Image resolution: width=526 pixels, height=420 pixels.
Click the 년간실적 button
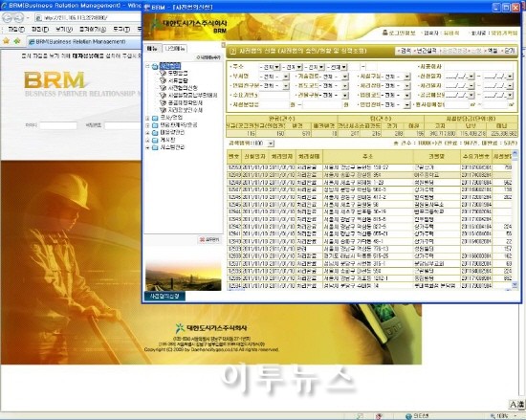coord(426,51)
